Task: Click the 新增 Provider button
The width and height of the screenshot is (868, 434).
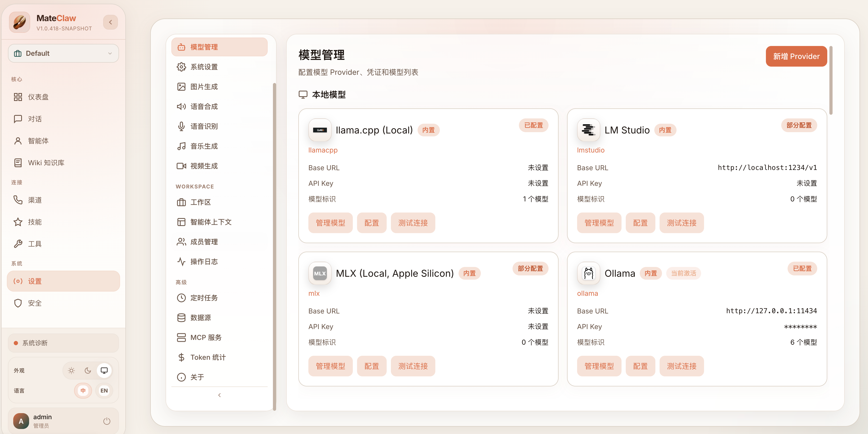Action: [x=796, y=56]
